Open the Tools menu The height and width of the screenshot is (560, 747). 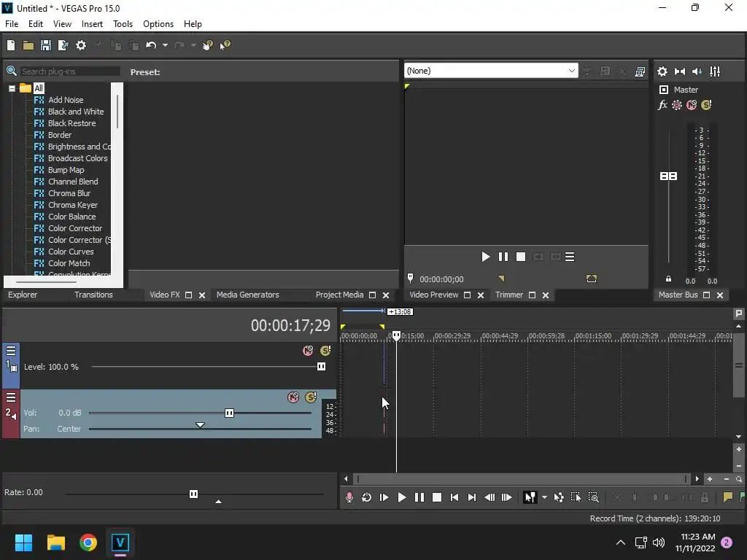(x=123, y=24)
